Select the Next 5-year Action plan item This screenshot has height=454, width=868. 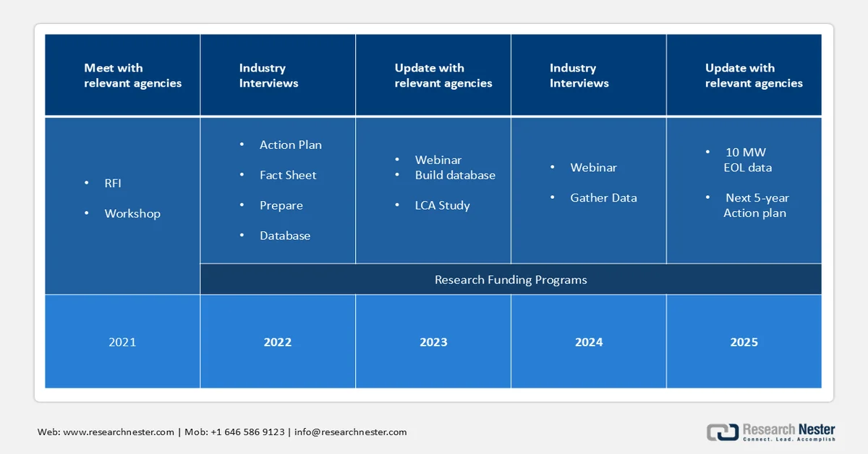tap(756, 206)
